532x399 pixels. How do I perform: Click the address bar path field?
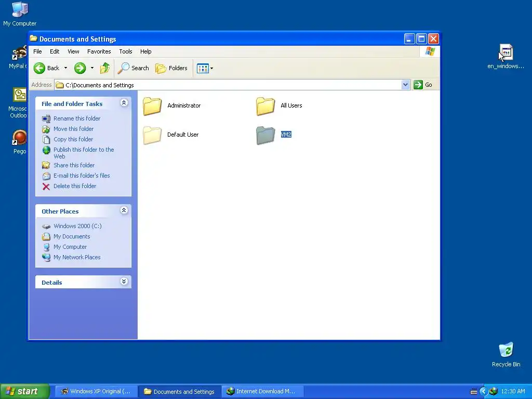point(228,85)
